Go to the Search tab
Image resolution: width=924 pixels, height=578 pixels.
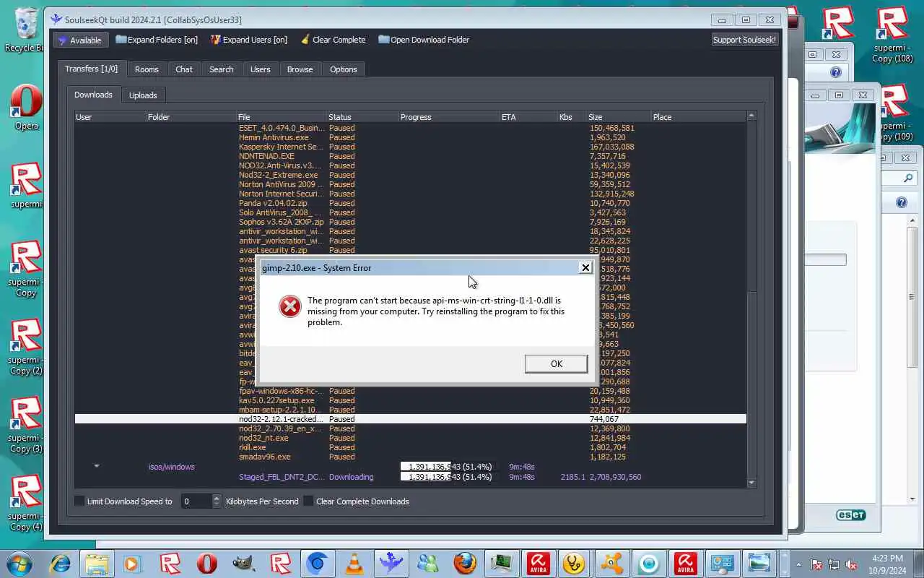pos(222,69)
